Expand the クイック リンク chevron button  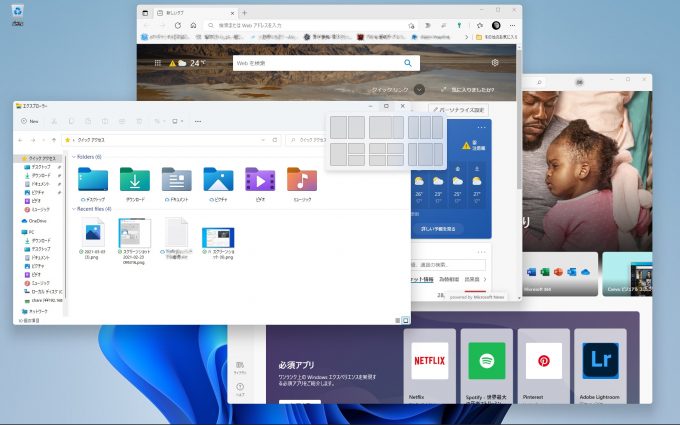coord(419,90)
